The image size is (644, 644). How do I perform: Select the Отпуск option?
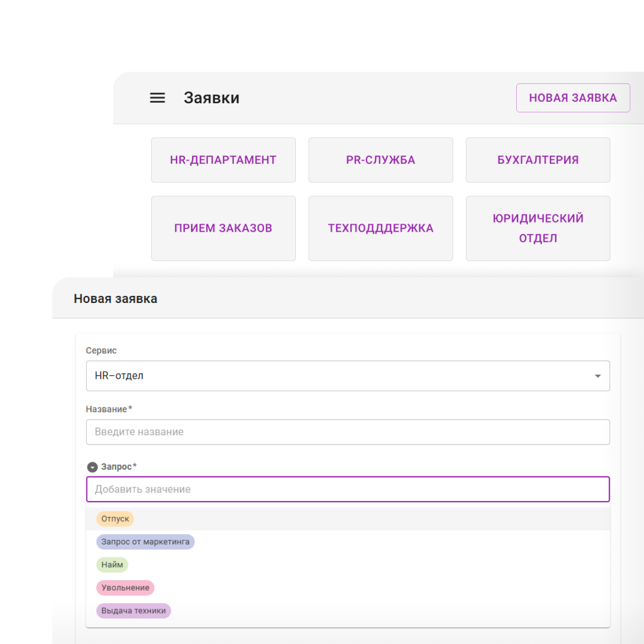coord(115,519)
